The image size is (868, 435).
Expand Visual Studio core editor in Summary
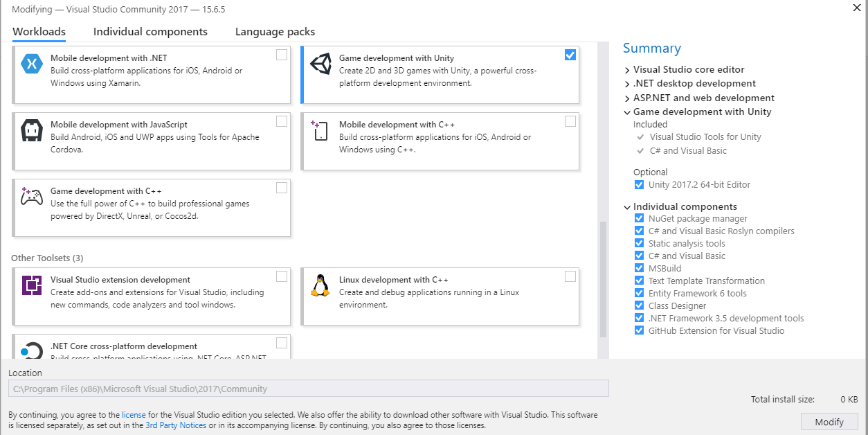pyautogui.click(x=627, y=70)
